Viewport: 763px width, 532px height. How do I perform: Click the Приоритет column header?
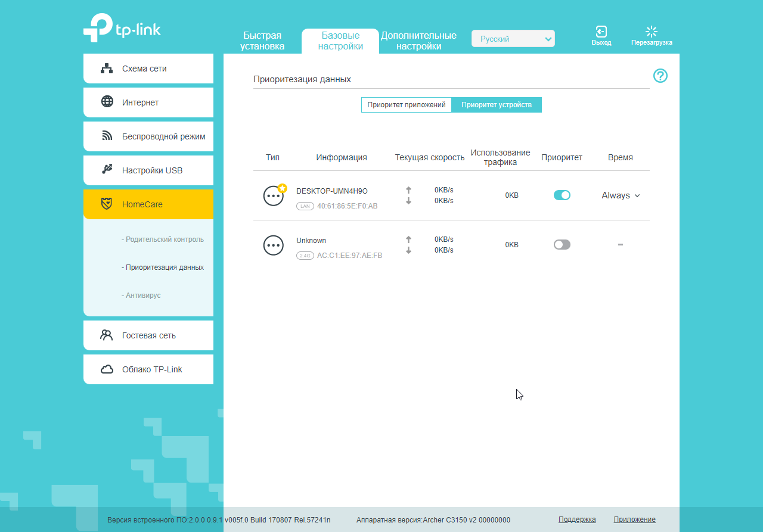pyautogui.click(x=562, y=158)
